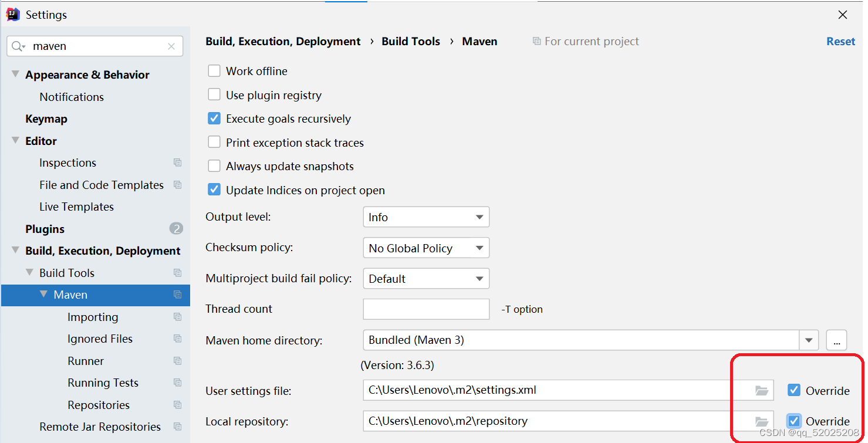Click project-level icon next to Build Tools

point(177,273)
